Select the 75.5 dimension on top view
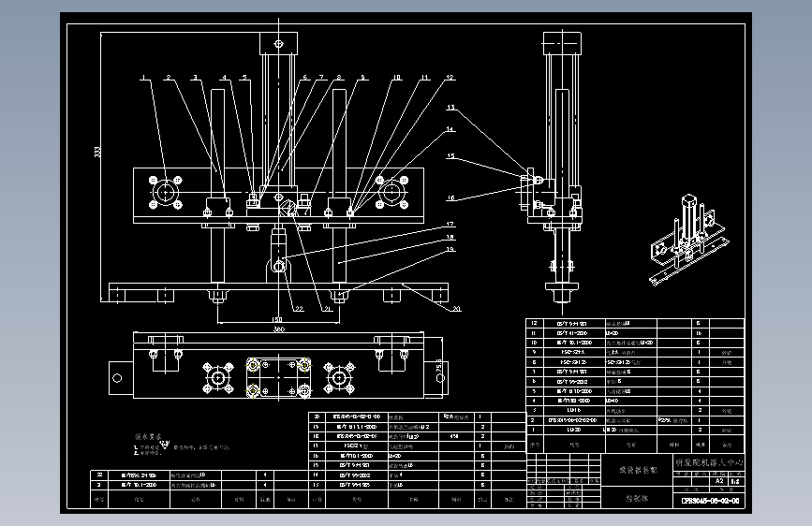This screenshot has height=526, width=812. tap(439, 366)
